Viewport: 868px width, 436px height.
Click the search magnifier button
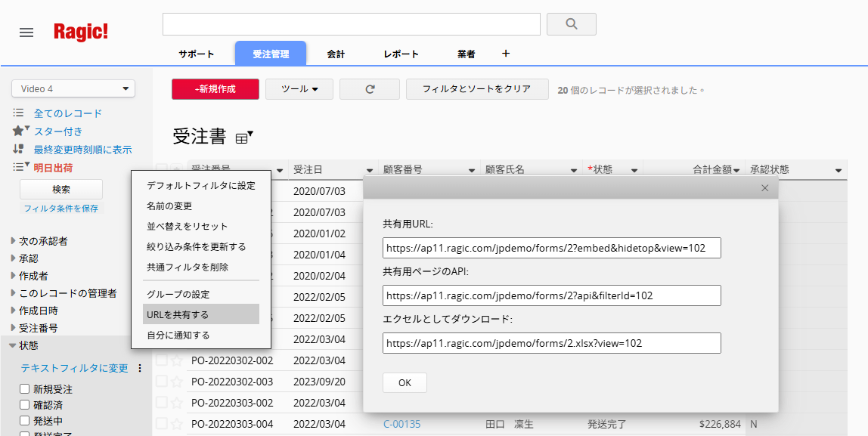[571, 24]
